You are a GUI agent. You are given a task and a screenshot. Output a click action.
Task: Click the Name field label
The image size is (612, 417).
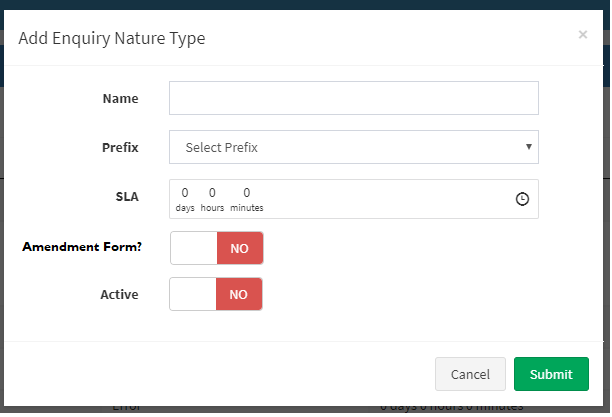pyautogui.click(x=120, y=98)
